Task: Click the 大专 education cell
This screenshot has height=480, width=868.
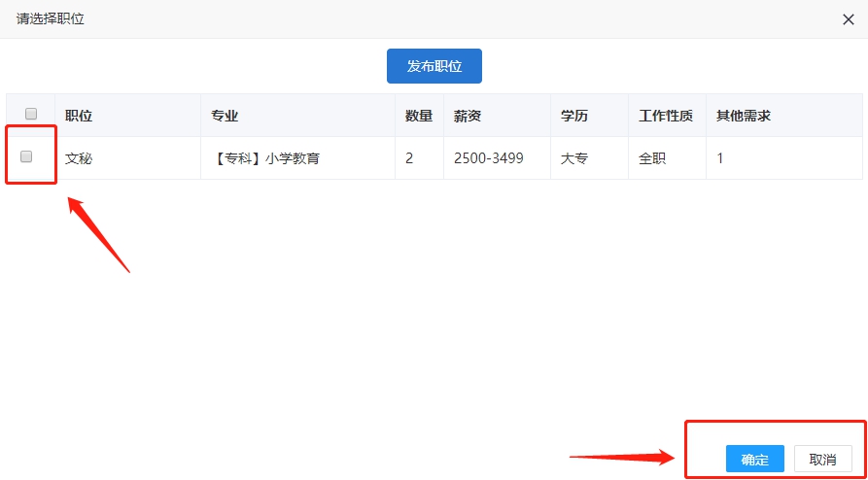Action: click(x=573, y=157)
